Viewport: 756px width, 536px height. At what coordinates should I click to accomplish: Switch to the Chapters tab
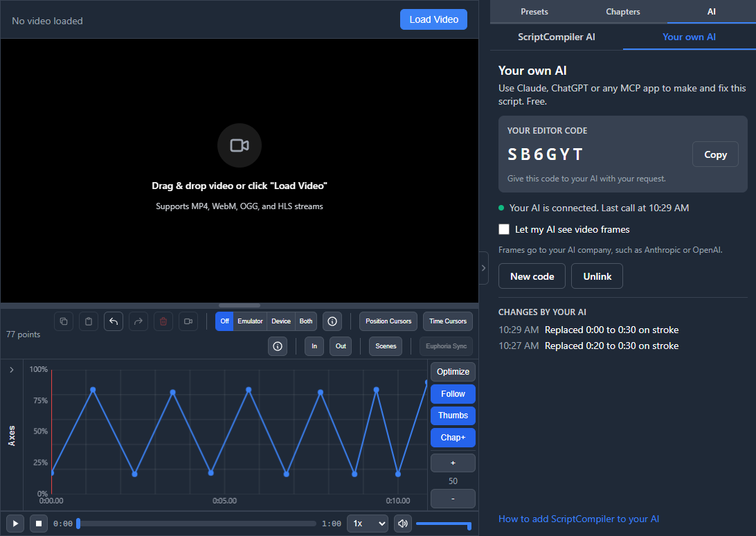click(x=623, y=12)
